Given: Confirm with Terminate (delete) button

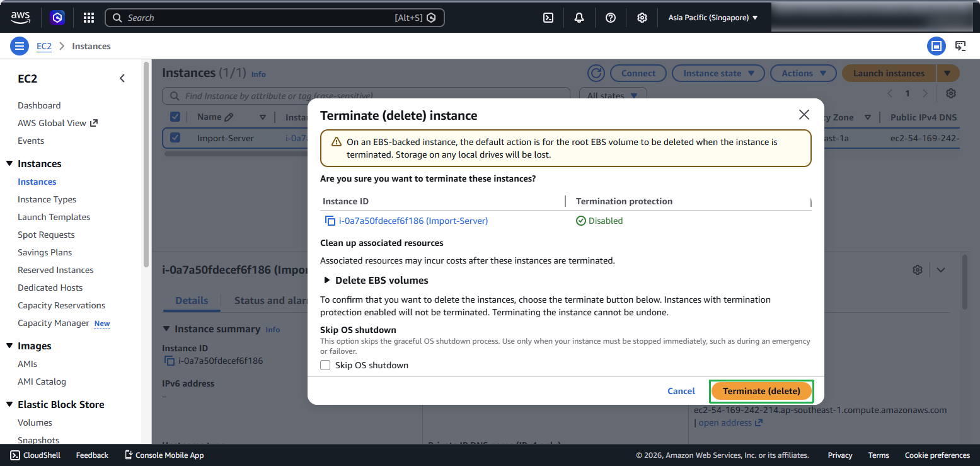Looking at the screenshot, I should pyautogui.click(x=761, y=391).
